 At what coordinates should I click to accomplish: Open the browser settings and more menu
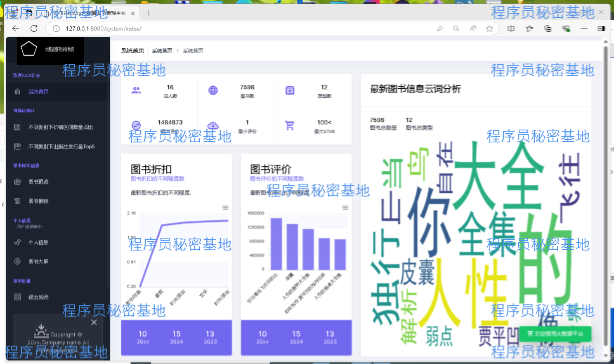coord(584,28)
